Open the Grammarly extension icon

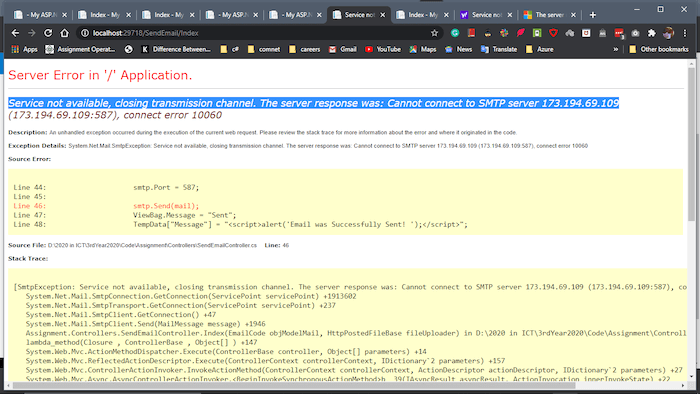click(455, 33)
